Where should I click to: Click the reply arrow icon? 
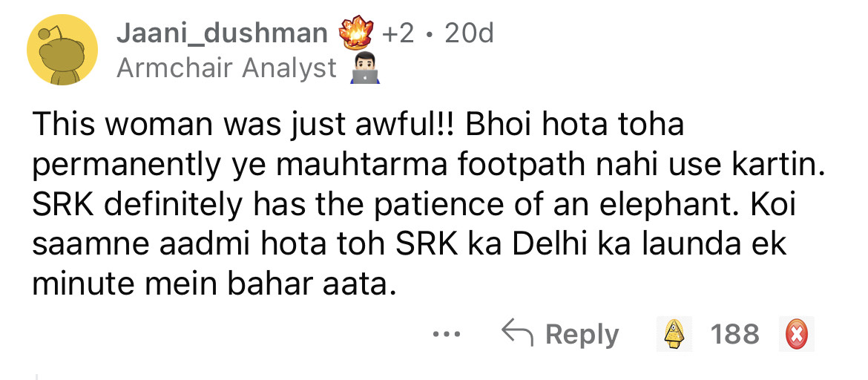(517, 333)
